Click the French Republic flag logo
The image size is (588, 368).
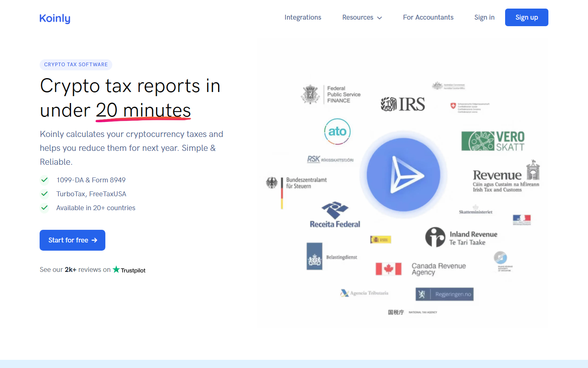[x=522, y=220]
